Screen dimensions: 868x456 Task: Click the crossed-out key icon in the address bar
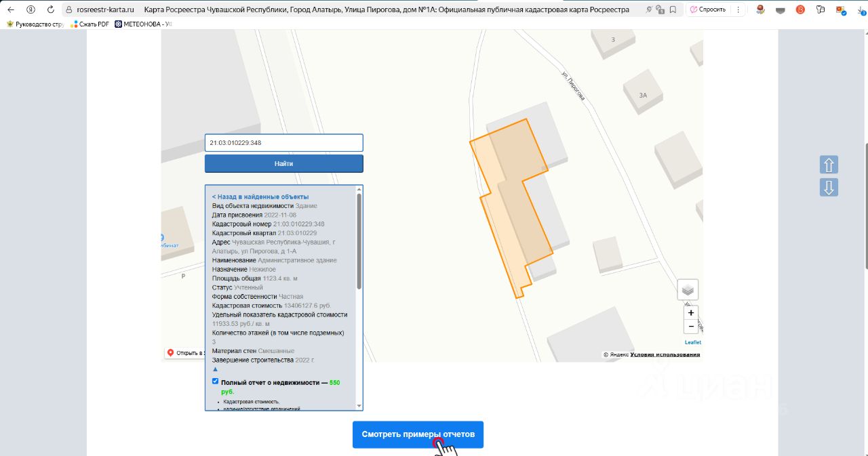tap(649, 9)
